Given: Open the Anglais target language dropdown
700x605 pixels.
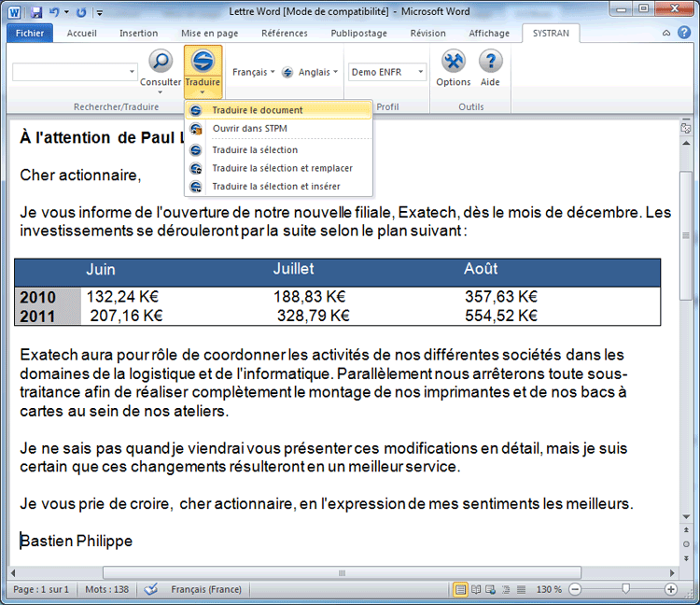Looking at the screenshot, I should coord(318,72).
